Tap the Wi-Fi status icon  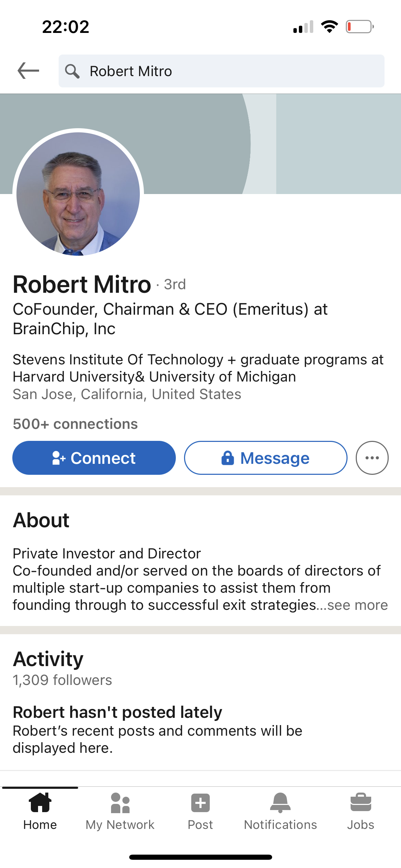click(x=329, y=27)
